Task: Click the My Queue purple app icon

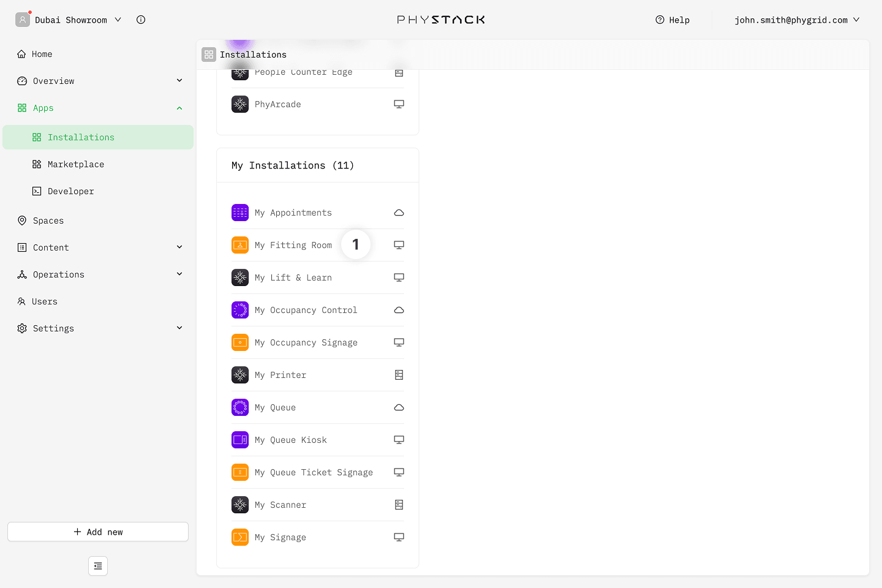Action: point(240,407)
